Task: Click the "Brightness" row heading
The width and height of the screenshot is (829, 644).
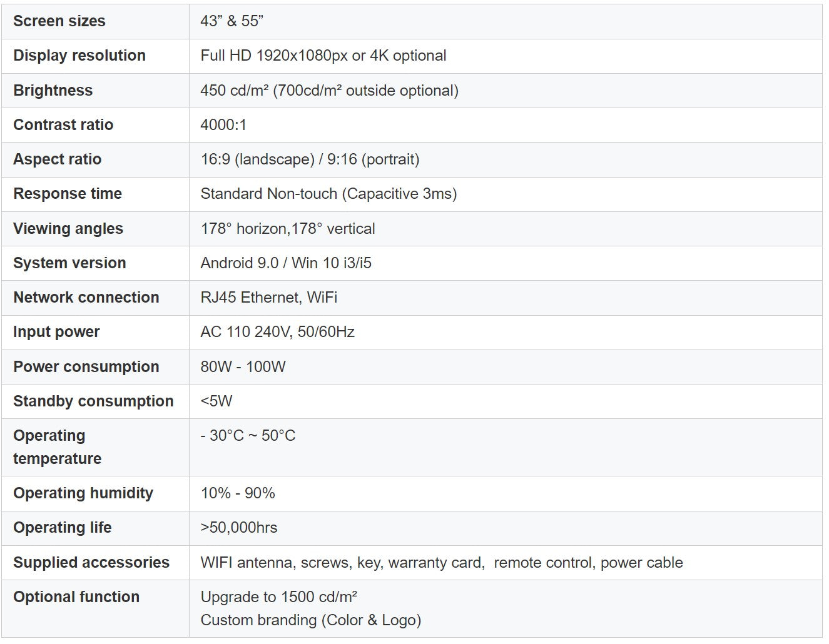Action: [x=53, y=91]
